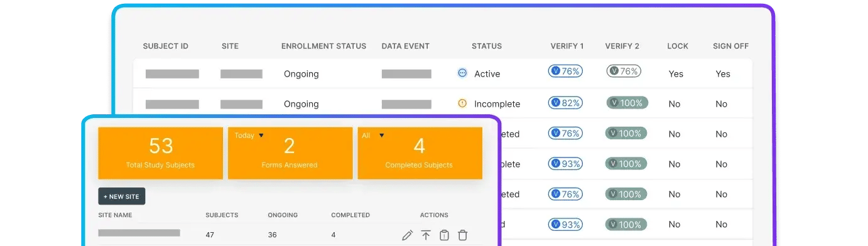Click the VERIFY 2 column header
This screenshot has width=868, height=246.
pyautogui.click(x=622, y=46)
